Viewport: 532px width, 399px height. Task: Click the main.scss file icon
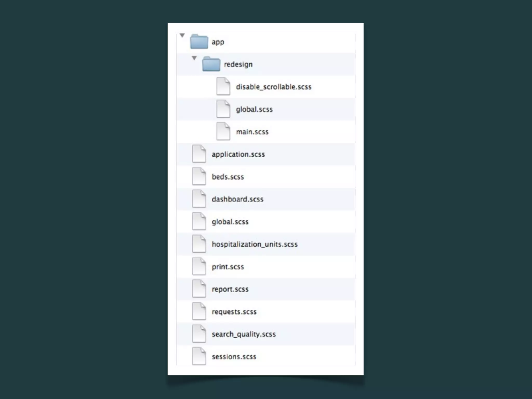pyautogui.click(x=223, y=131)
